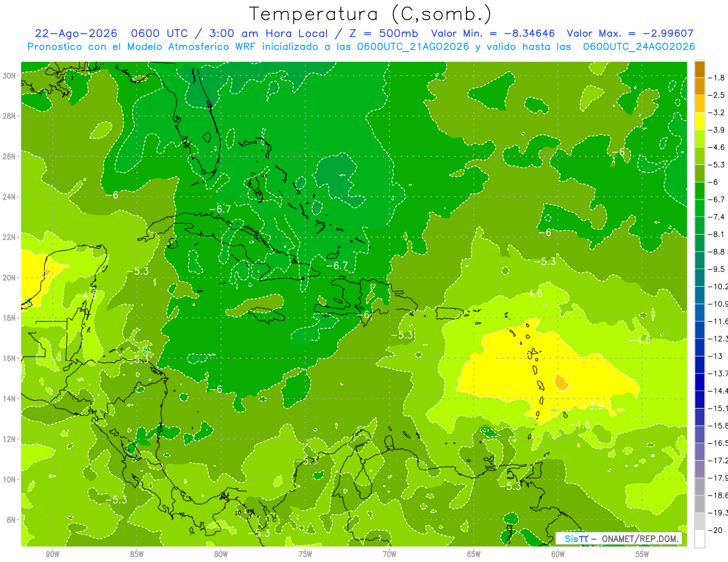Click the colorbar legend value -1.8
This screenshot has height=562, width=728.
(718, 78)
